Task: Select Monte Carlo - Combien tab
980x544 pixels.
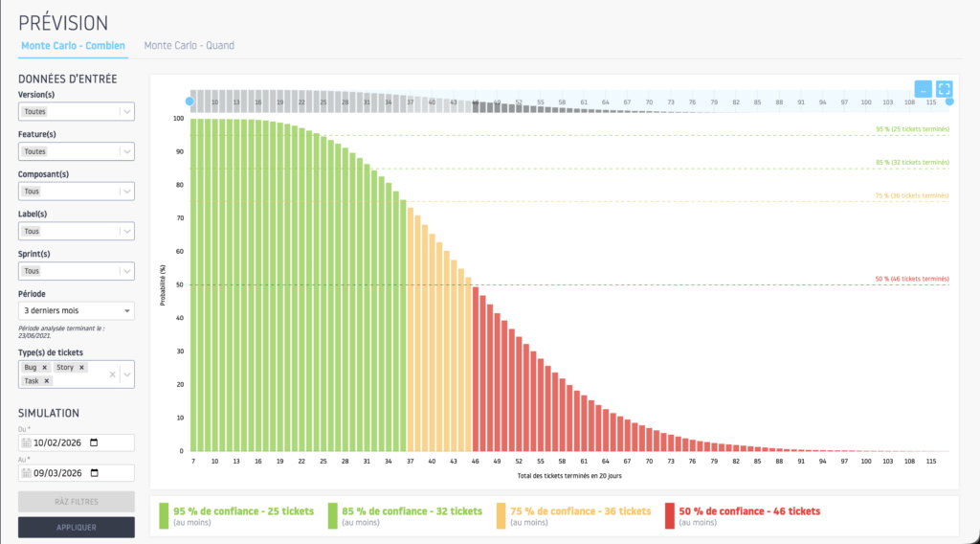Action: (73, 45)
